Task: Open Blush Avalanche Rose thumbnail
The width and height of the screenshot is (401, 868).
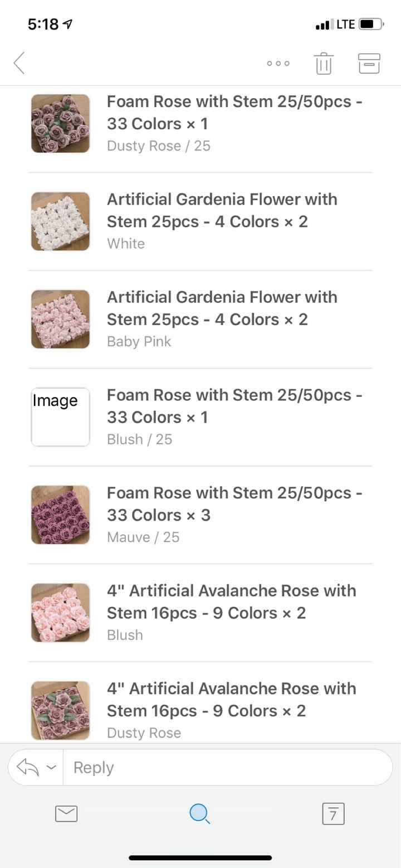Action: click(x=60, y=613)
